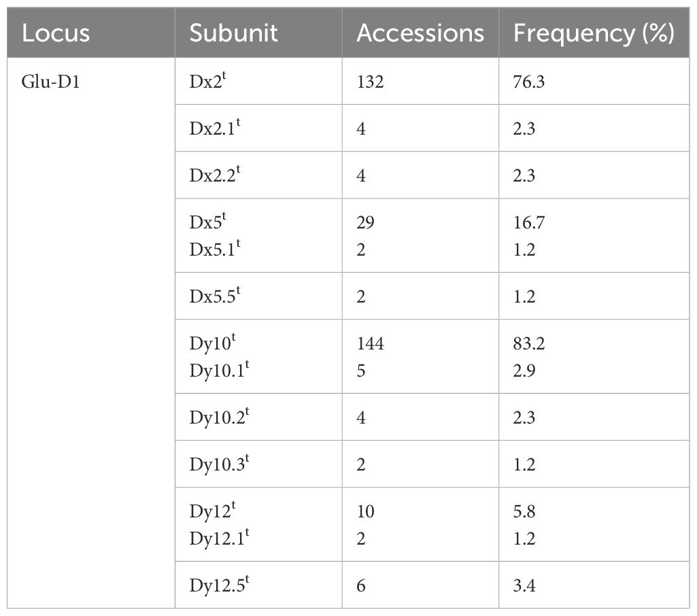Click the frequency value 16.7
Screen dimensions: 697x616
[x=530, y=223]
